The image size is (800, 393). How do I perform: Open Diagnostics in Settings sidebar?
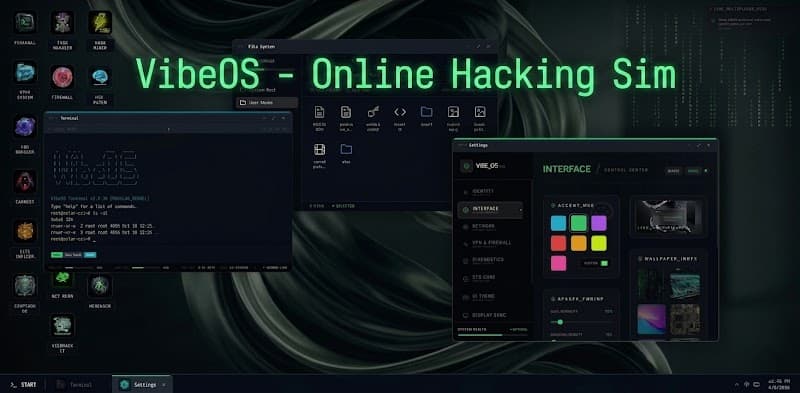[490, 261]
